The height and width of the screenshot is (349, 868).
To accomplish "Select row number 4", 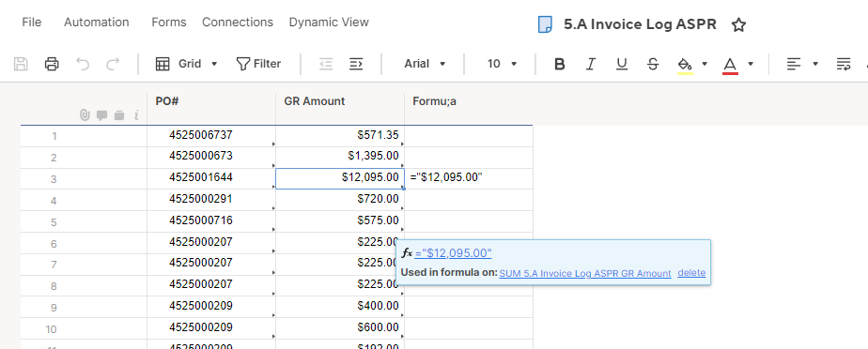I will 54,201.
